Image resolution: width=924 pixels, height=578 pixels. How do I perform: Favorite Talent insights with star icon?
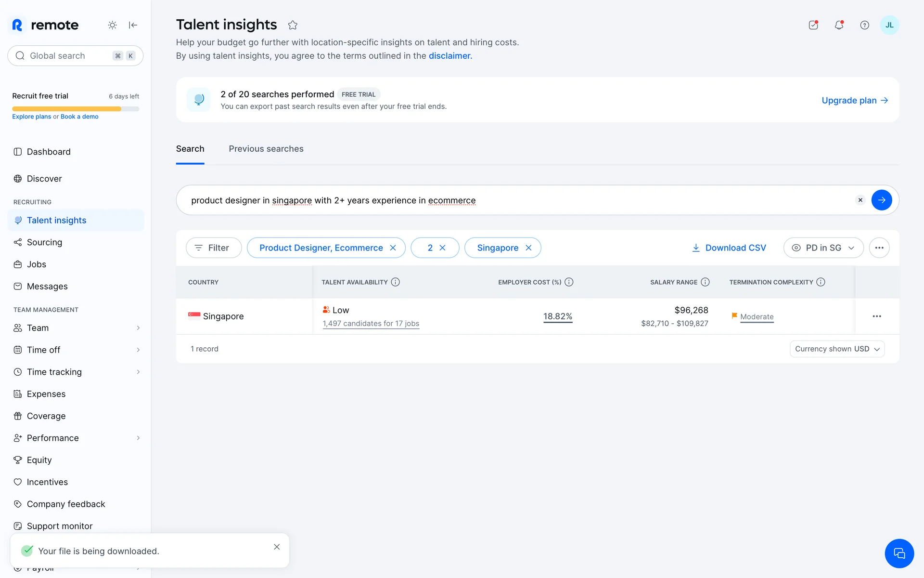tap(293, 25)
